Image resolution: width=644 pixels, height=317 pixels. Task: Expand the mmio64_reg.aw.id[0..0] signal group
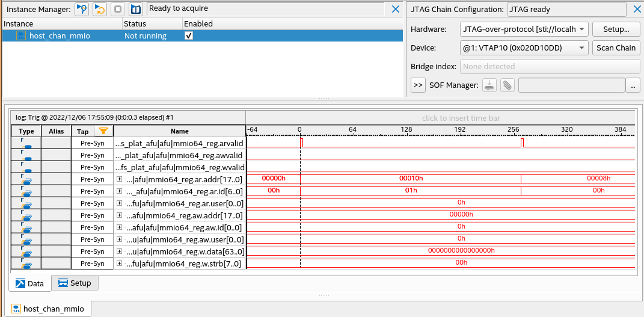coord(119,227)
